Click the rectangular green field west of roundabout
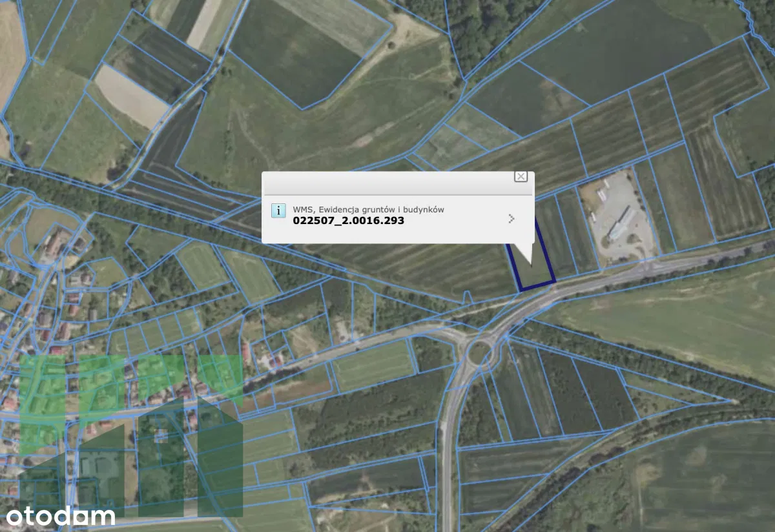 [x=372, y=365]
